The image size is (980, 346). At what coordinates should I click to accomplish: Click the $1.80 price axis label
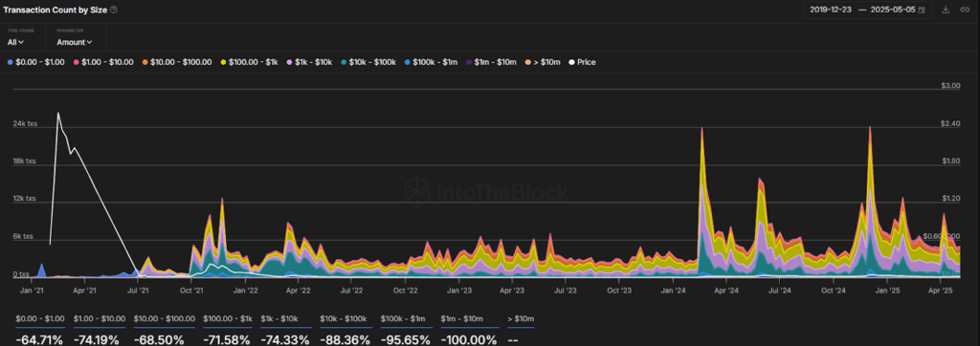[x=950, y=162]
